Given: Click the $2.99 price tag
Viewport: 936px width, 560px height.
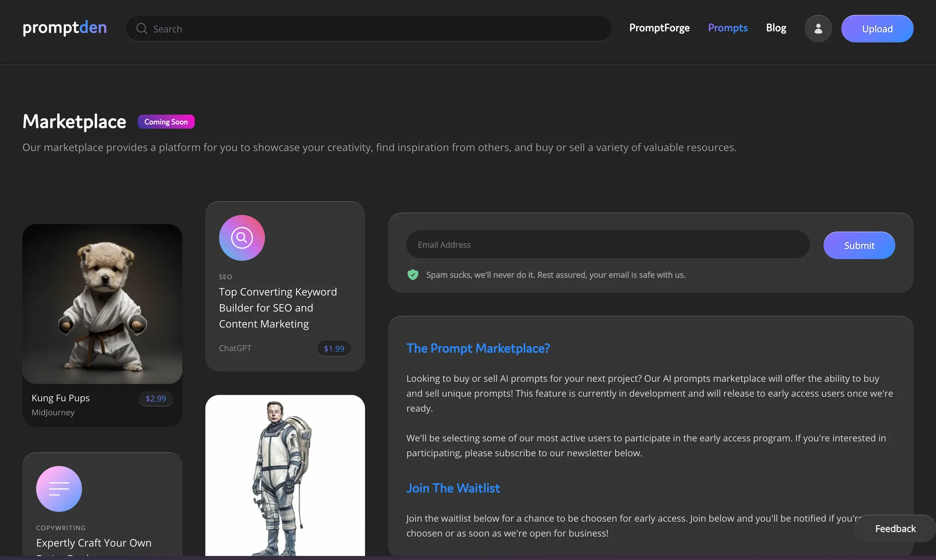Looking at the screenshot, I should pos(155,398).
